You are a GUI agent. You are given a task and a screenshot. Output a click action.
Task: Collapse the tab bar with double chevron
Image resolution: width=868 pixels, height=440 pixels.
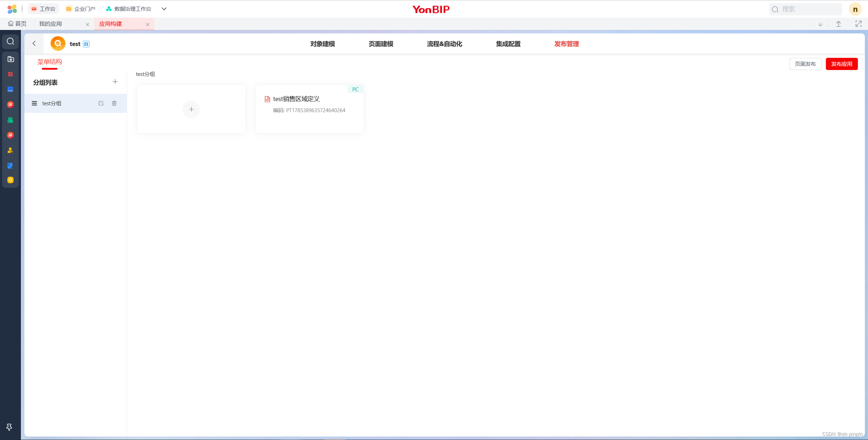(x=820, y=24)
